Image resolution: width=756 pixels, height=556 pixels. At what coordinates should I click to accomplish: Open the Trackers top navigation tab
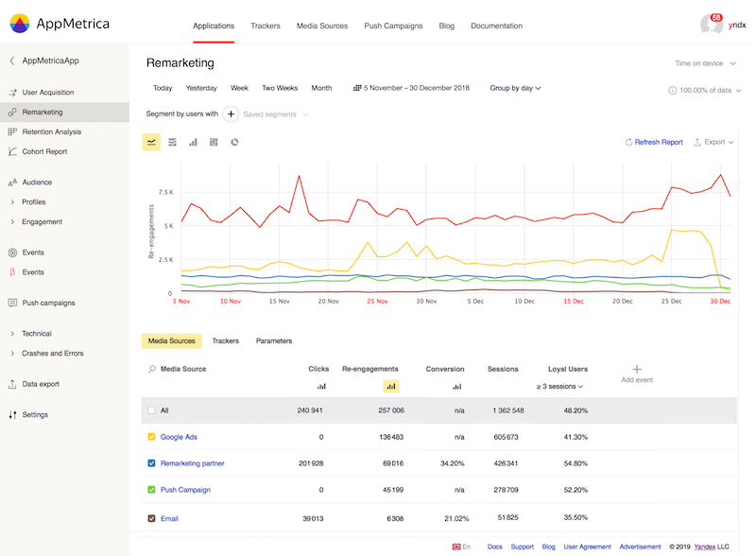point(266,26)
